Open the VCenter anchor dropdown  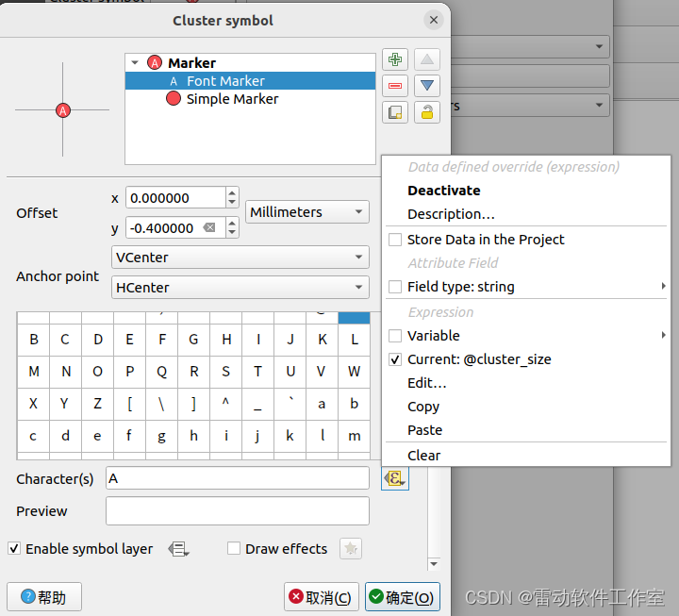tap(240, 258)
